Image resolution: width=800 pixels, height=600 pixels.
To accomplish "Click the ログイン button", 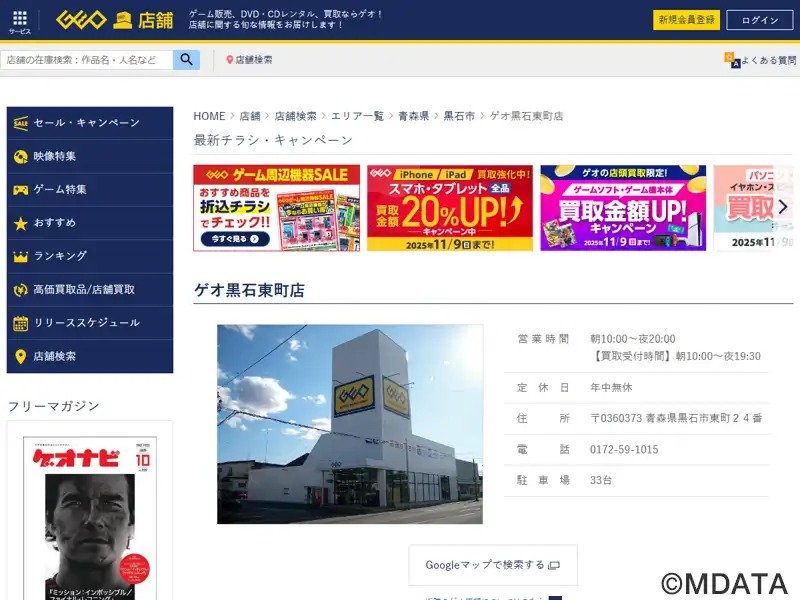I will (760, 20).
